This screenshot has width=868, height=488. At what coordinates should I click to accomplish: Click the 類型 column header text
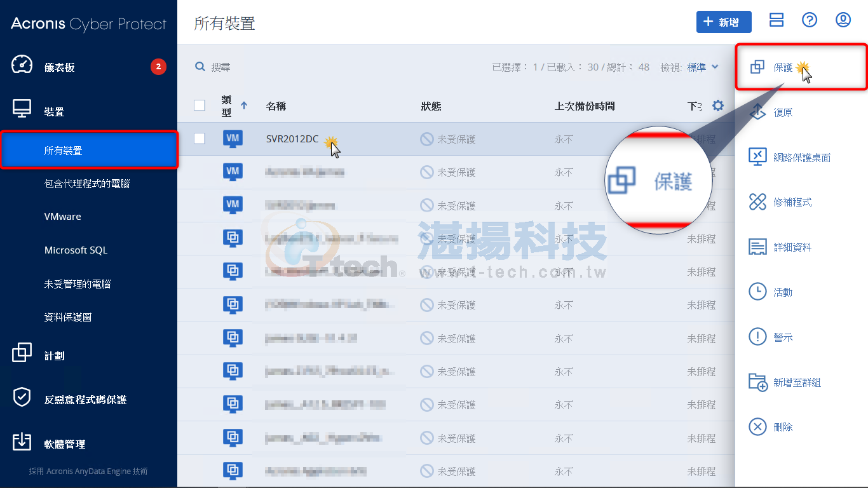pyautogui.click(x=226, y=106)
